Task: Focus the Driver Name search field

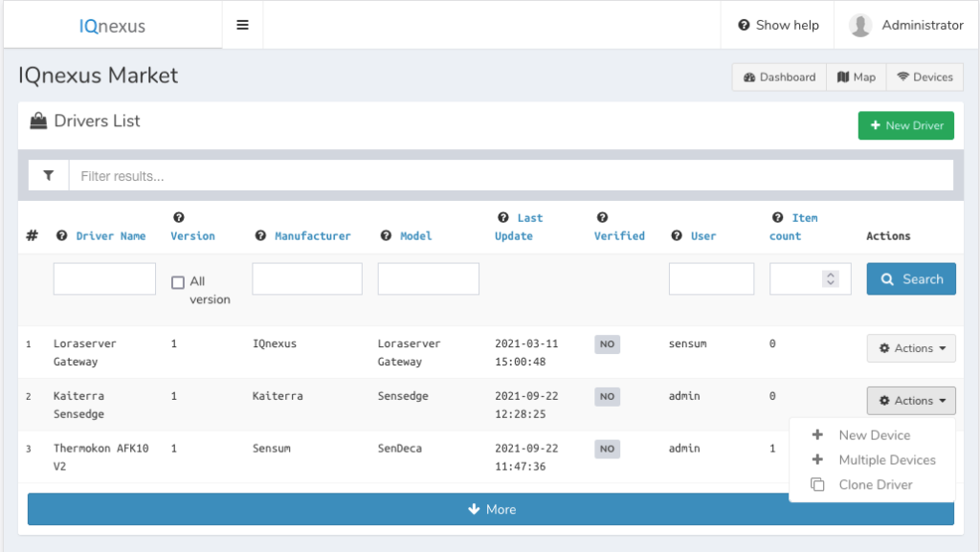Action: [x=104, y=278]
